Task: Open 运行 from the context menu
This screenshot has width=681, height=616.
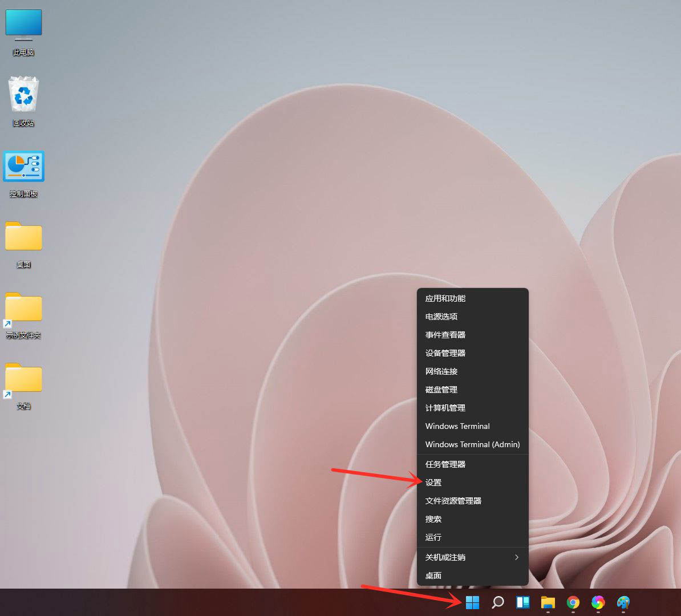Action: pyautogui.click(x=433, y=537)
